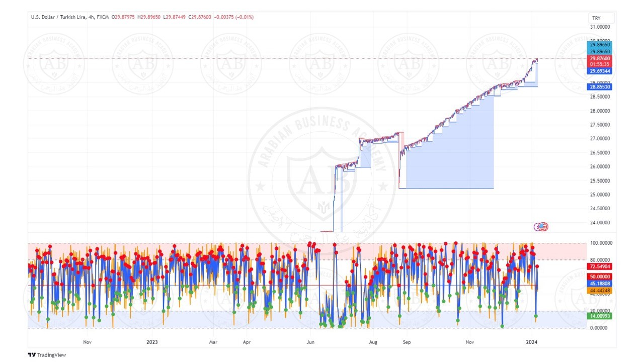Click the 100.00000 indicator scale label
Screen dimensions: 644x362
point(601,243)
